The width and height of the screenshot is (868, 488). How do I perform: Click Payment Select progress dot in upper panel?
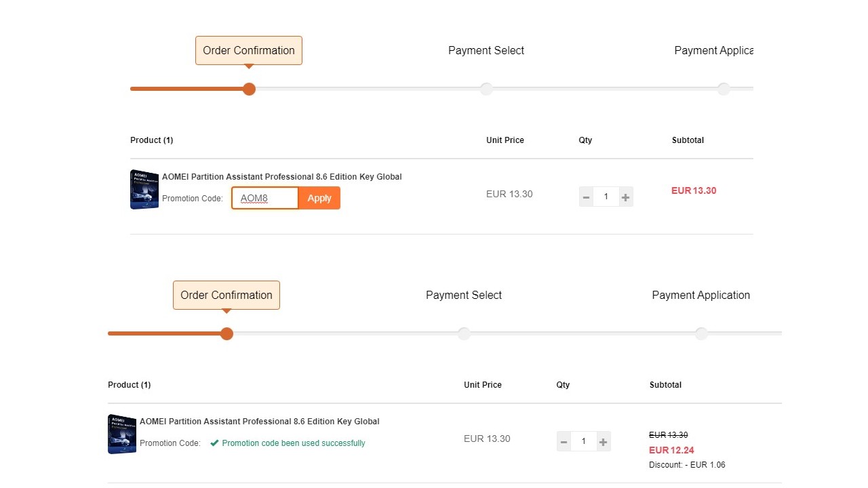pos(486,89)
